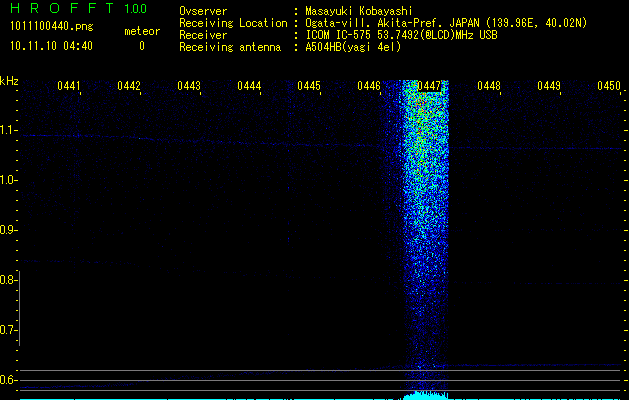Viewport: 629px width, 400px height.
Task: Click the 0447 time marker
Action: (x=429, y=86)
